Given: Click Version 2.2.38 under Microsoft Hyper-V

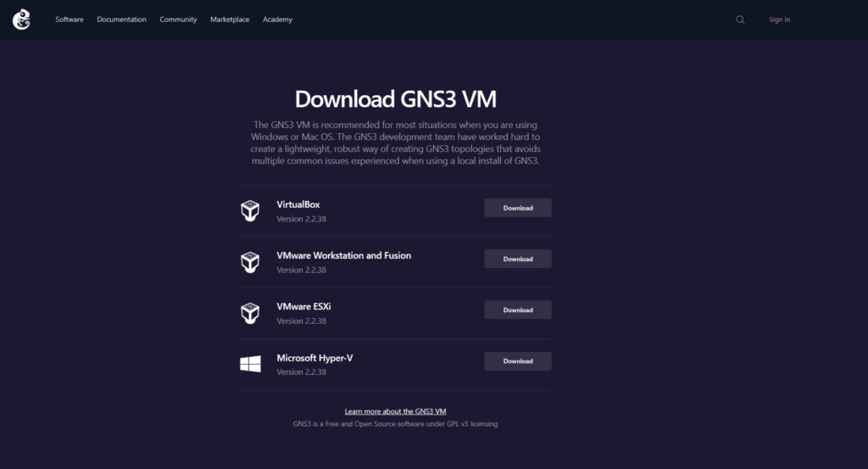Looking at the screenshot, I should 302,372.
